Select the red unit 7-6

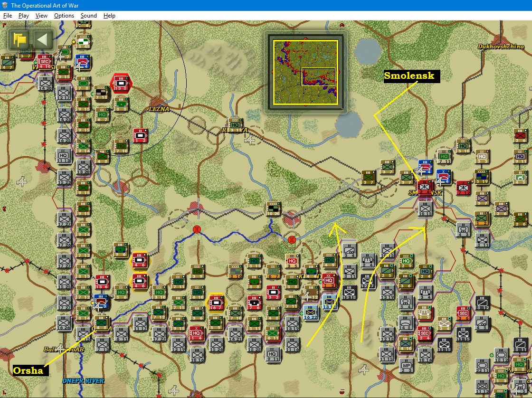254,303
